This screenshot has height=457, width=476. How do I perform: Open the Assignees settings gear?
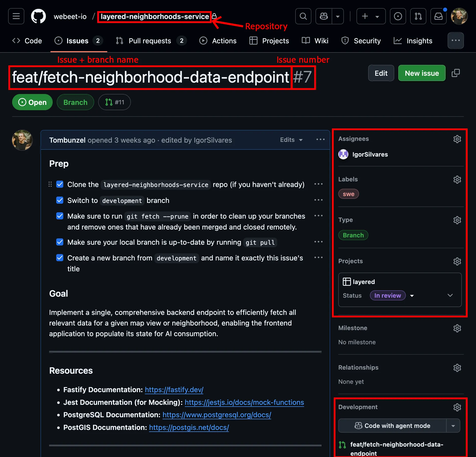coord(457,139)
